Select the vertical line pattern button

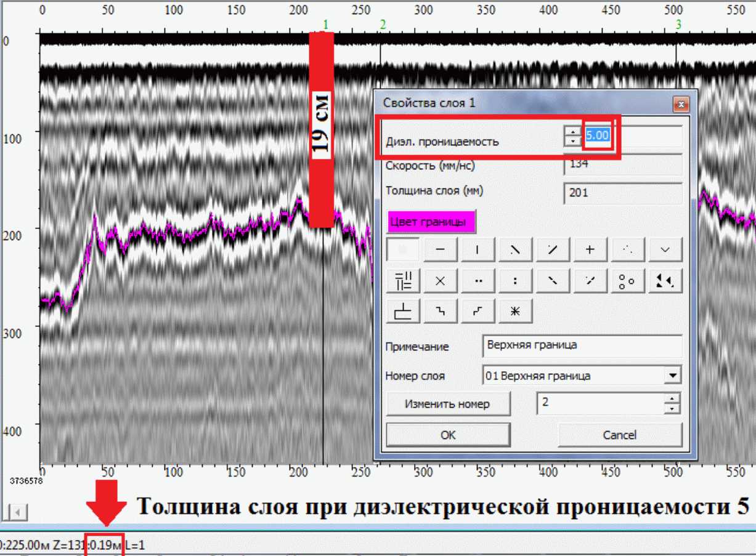478,249
